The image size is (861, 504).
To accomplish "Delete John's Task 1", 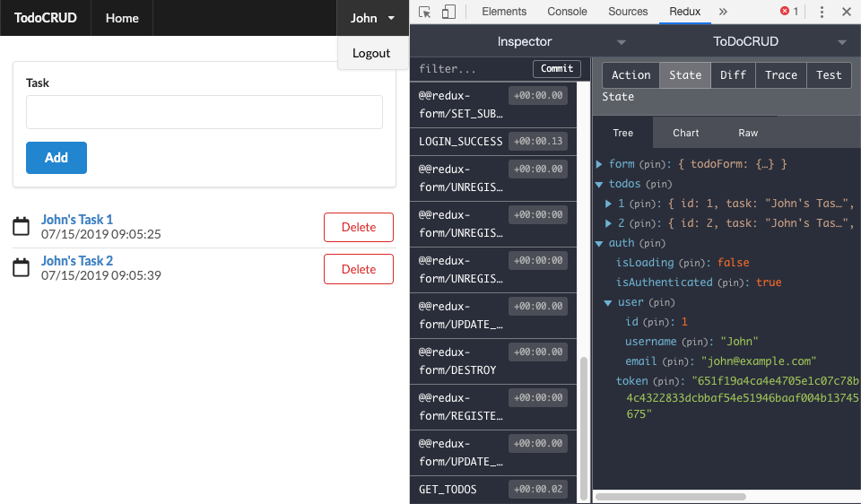I will tap(359, 227).
